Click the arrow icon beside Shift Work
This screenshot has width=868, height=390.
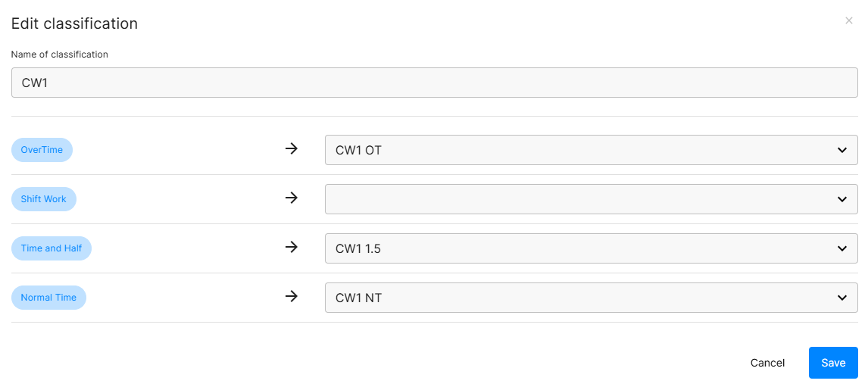point(292,198)
